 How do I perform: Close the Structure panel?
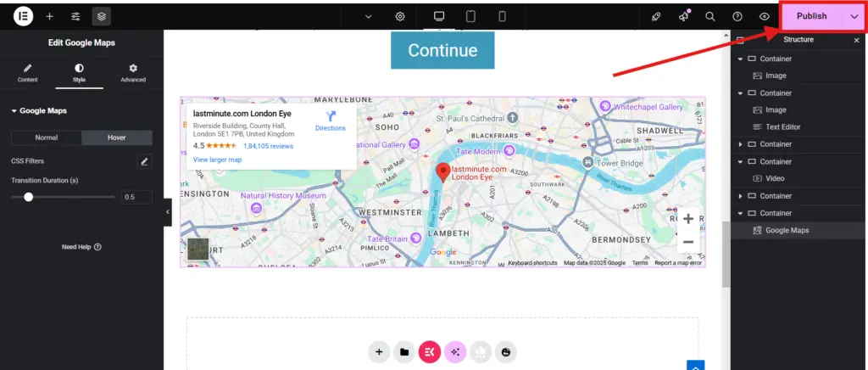856,40
